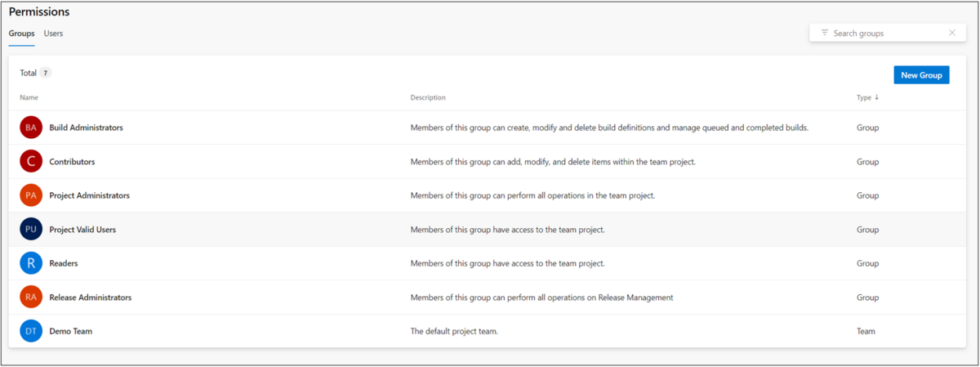
Task: Click the Total count badge
Action: [x=46, y=73]
